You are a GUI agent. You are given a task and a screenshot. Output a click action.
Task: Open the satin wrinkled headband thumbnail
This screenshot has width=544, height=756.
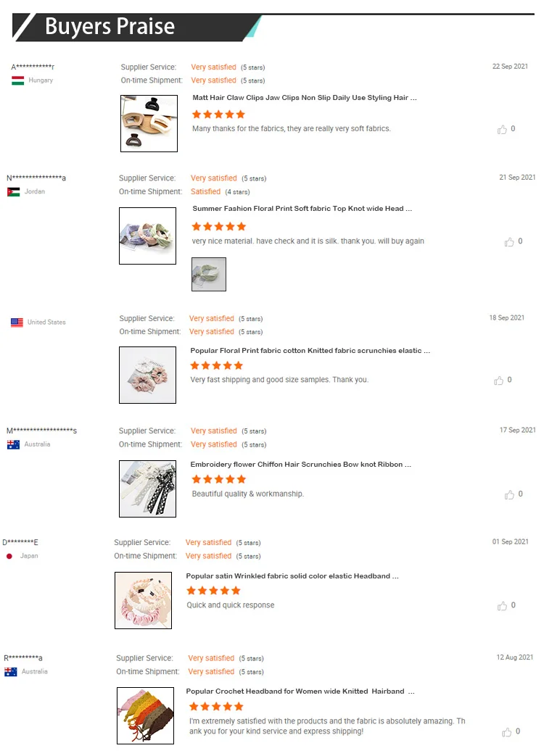(x=143, y=600)
